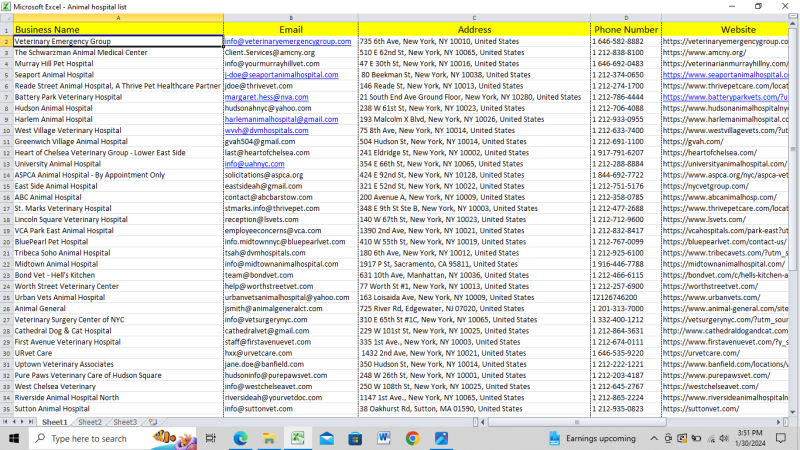Click the Website header cell
Image resolution: width=800 pixels, height=450 pixels.
coord(726,30)
